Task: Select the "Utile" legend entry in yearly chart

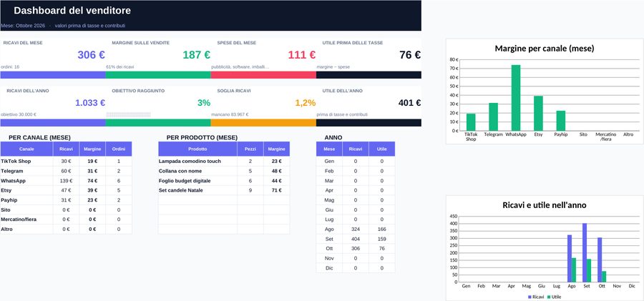Action: coord(554,297)
